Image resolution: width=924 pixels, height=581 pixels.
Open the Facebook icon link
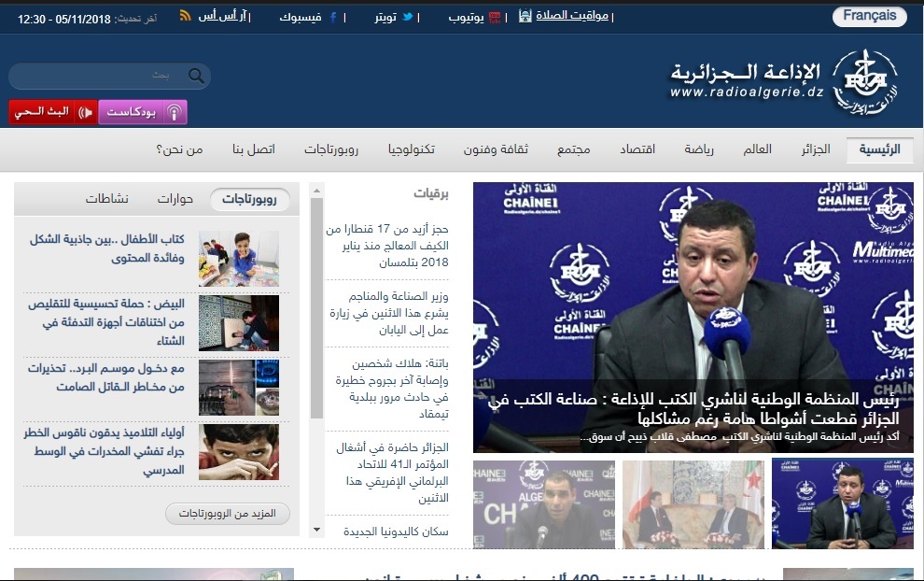[x=332, y=17]
